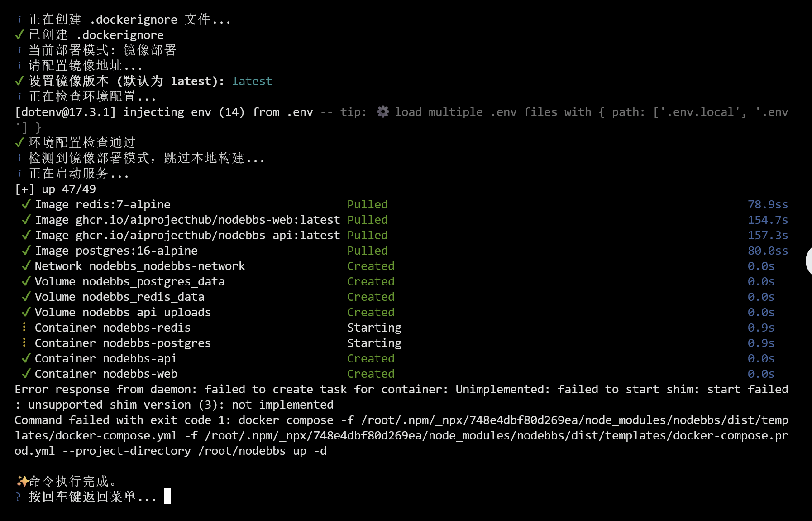Viewport: 812px width, 521px height.
Task: Click the sparkles icon before 命令执行完成
Action: [x=22, y=481]
